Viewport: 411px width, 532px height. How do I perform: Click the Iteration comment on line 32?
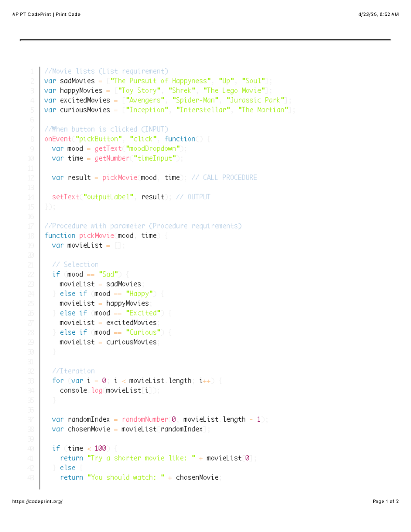[x=73, y=371]
